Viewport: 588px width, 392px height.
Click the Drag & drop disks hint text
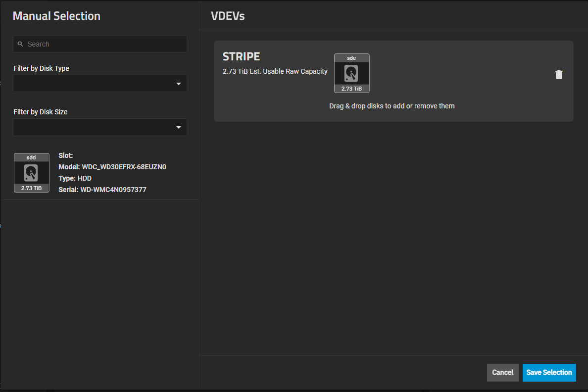[x=392, y=106]
